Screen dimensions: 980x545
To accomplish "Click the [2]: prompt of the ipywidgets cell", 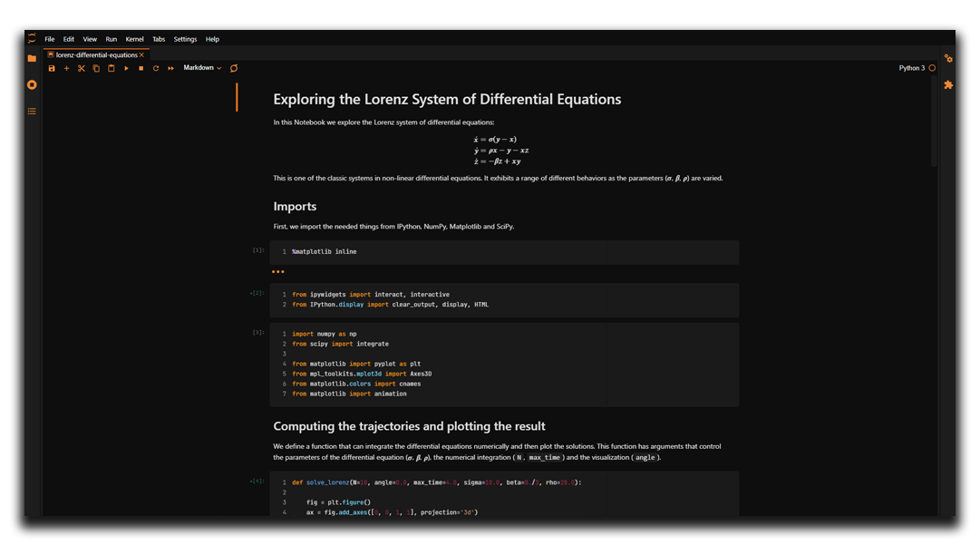I will click(257, 293).
